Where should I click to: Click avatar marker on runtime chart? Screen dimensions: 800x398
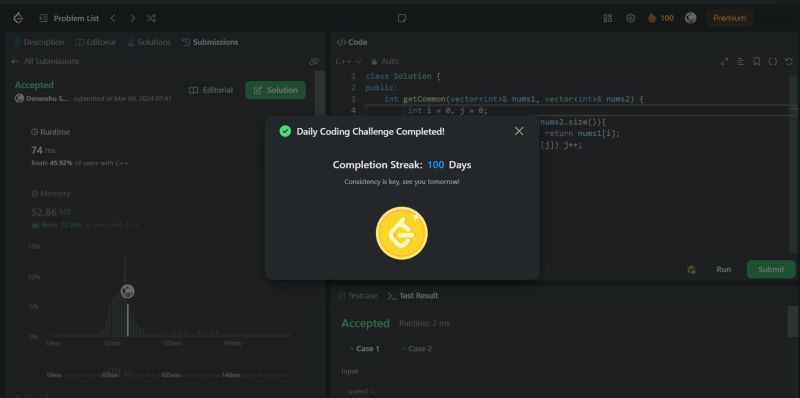point(128,291)
